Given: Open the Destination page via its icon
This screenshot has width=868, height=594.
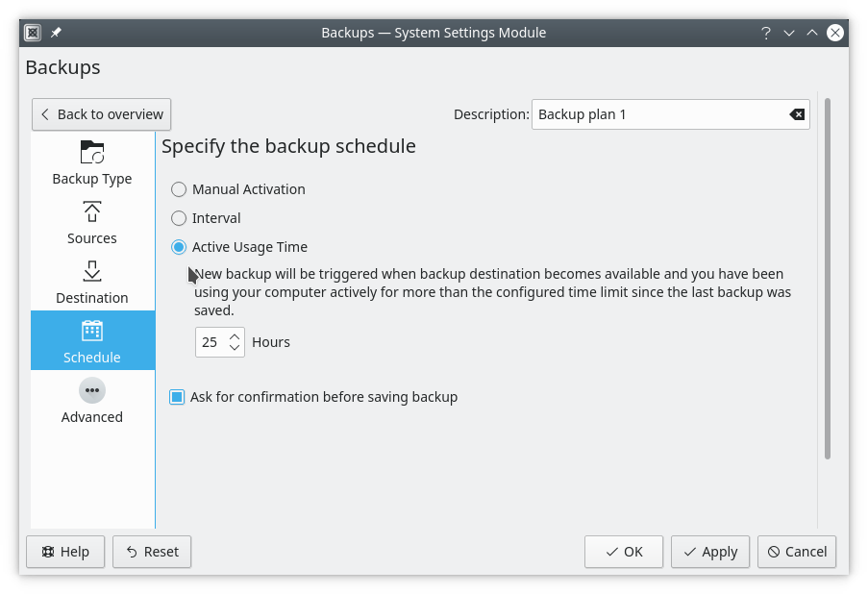Looking at the screenshot, I should 91,270.
